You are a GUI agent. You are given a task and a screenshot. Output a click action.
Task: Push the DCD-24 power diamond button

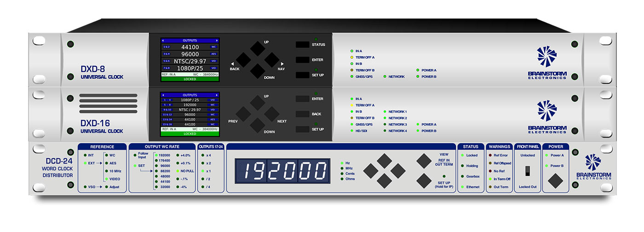pyautogui.click(x=557, y=180)
